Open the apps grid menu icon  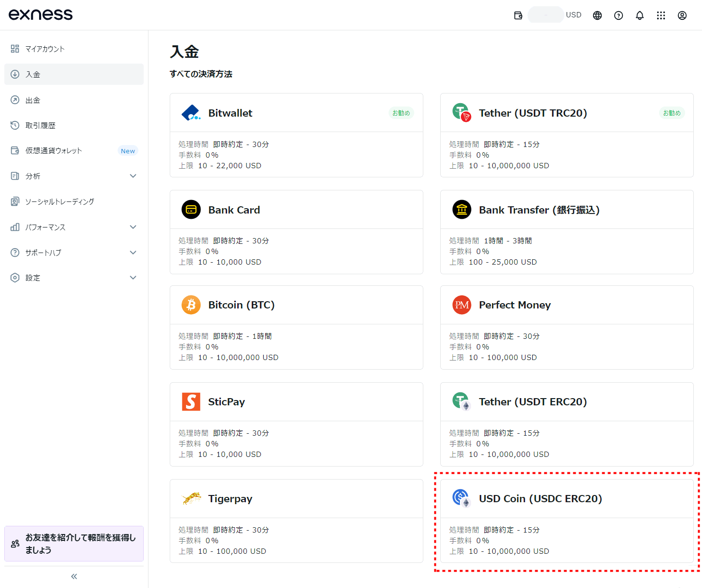(x=661, y=15)
